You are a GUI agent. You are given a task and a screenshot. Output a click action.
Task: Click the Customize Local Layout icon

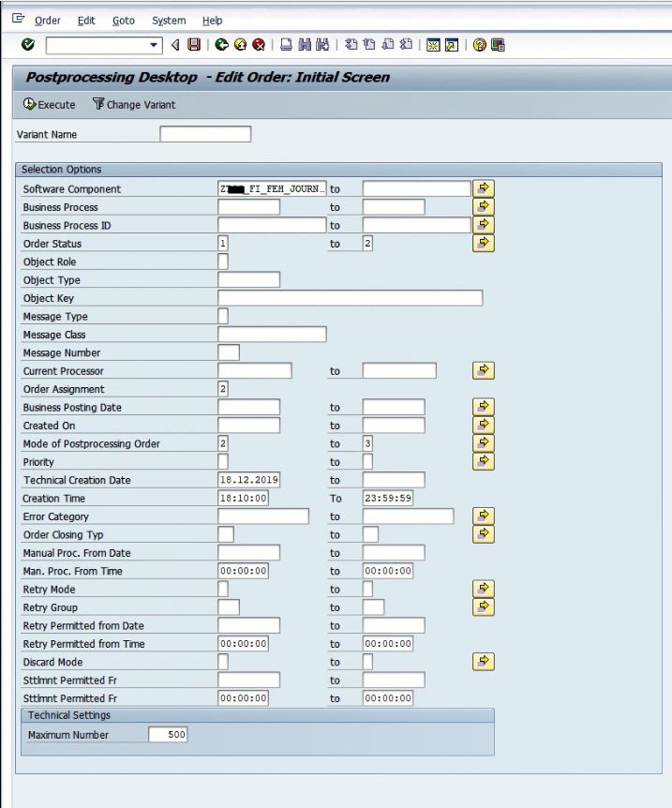pos(498,45)
